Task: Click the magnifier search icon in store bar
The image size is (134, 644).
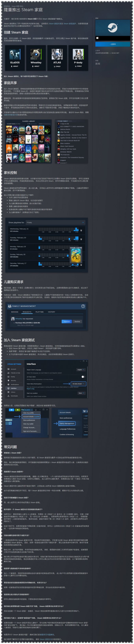Action: [10, 423]
